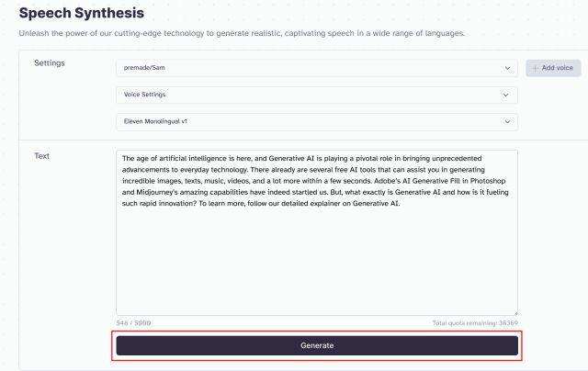
Task: Click the chevron on the premade/Sam selector
Action: [506, 68]
